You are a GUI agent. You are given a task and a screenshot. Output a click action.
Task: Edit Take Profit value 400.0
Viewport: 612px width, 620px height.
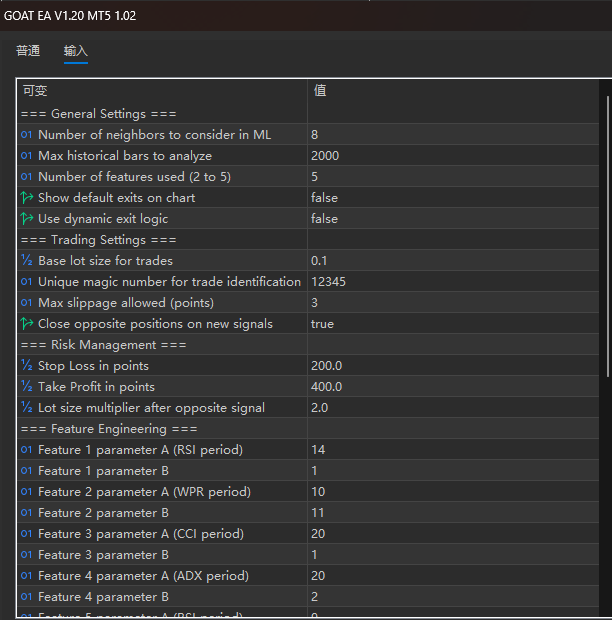point(453,386)
